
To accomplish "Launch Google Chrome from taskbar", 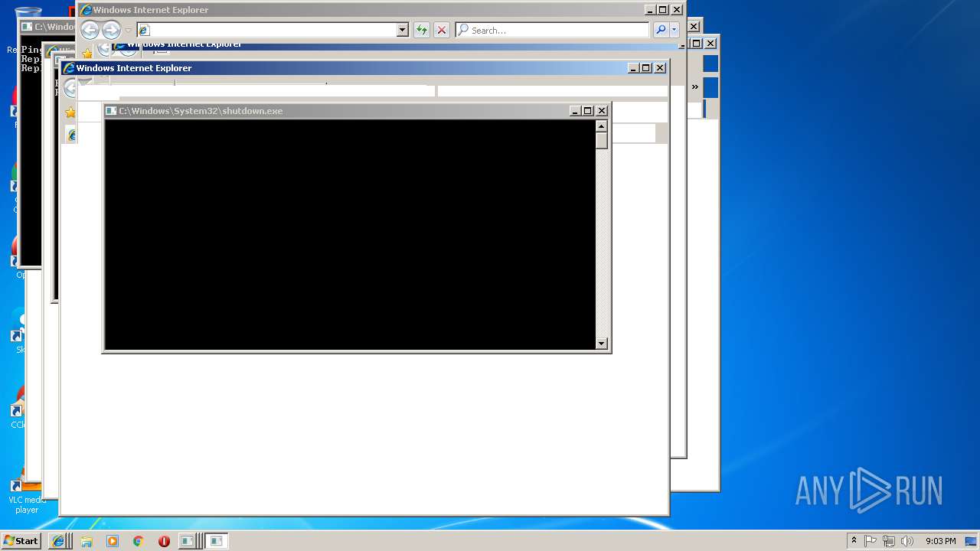I will pos(138,541).
